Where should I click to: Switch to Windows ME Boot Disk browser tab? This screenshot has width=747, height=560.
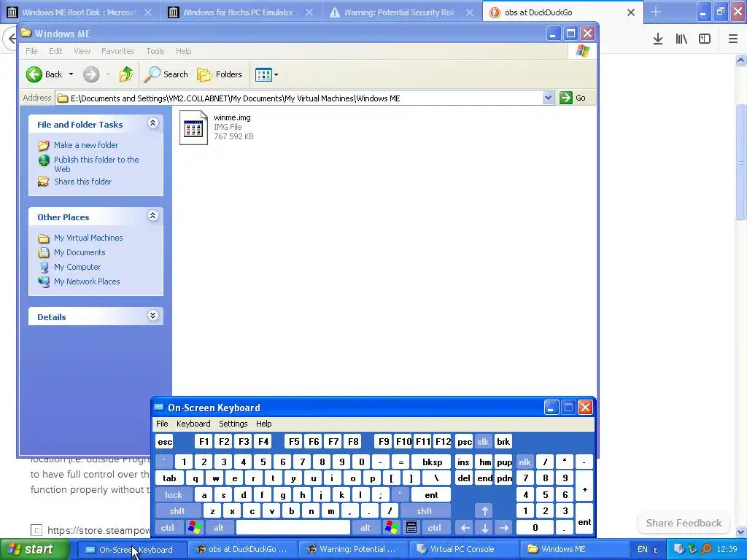point(78,12)
